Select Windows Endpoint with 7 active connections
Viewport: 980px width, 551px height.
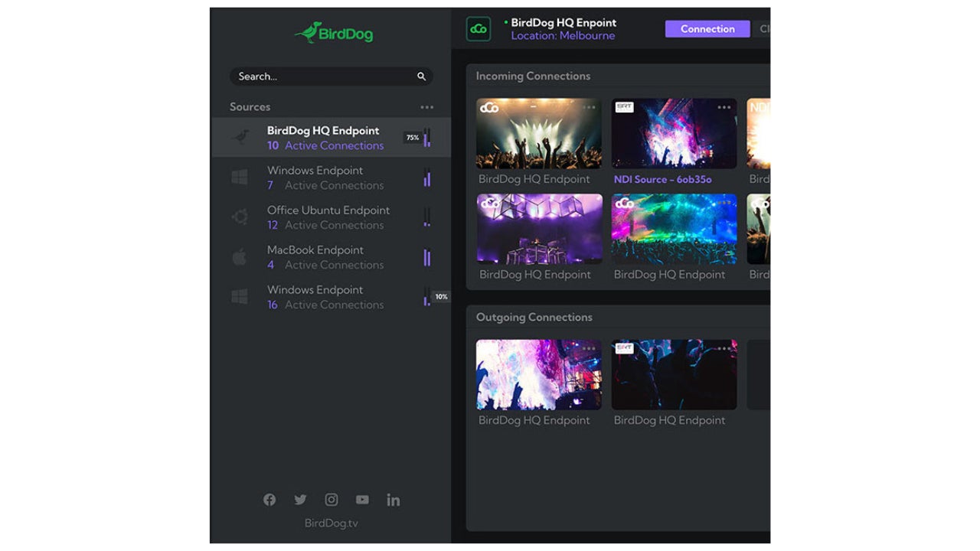pos(331,178)
